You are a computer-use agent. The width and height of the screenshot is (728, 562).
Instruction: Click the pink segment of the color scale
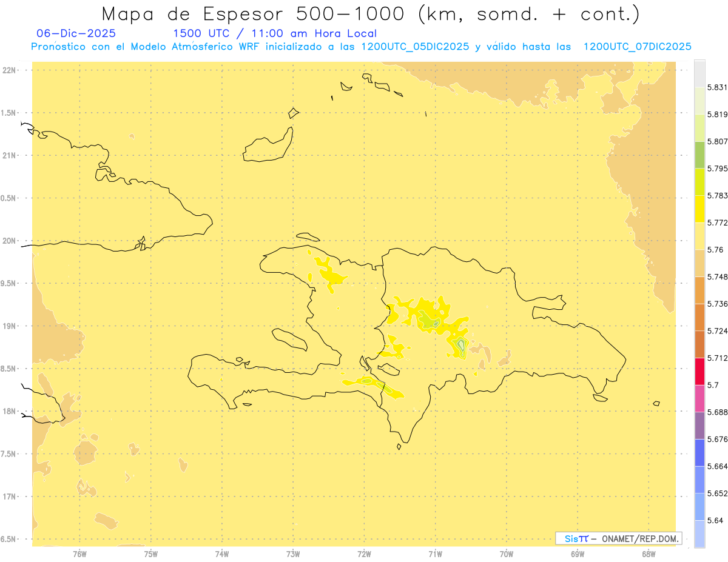point(699,399)
